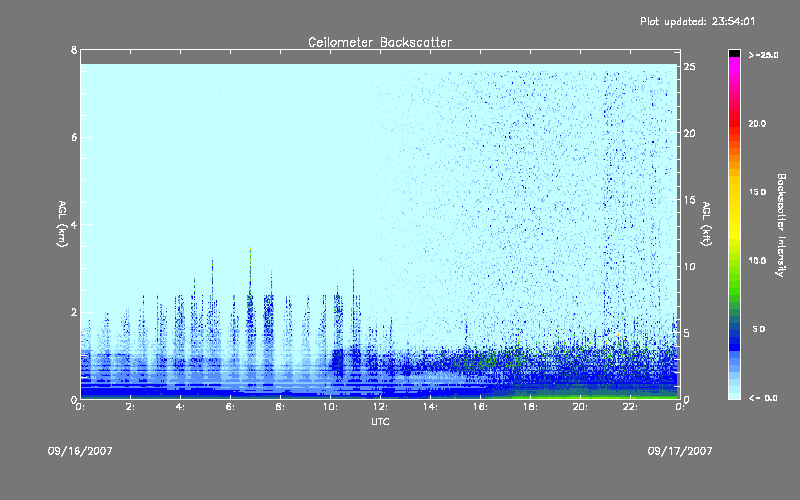
Task: Click the '5' tick on kft axis
Action: [x=687, y=333]
